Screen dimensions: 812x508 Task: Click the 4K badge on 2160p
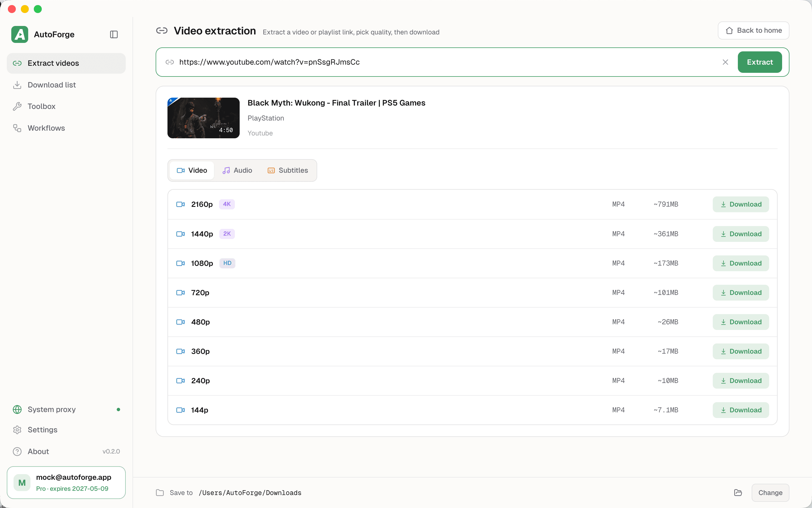[227, 204]
